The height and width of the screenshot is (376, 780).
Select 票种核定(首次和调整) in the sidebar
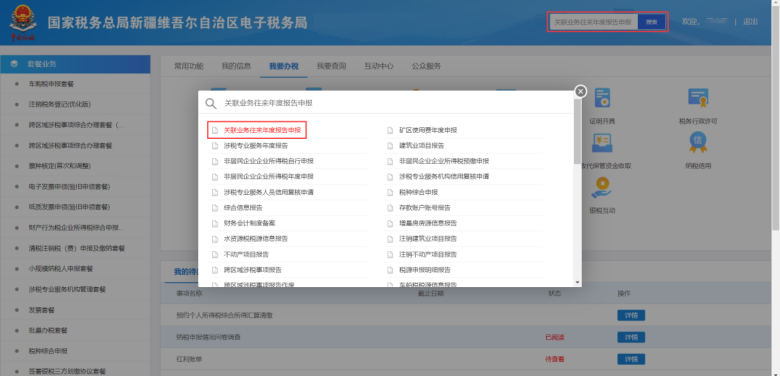pyautogui.click(x=60, y=166)
